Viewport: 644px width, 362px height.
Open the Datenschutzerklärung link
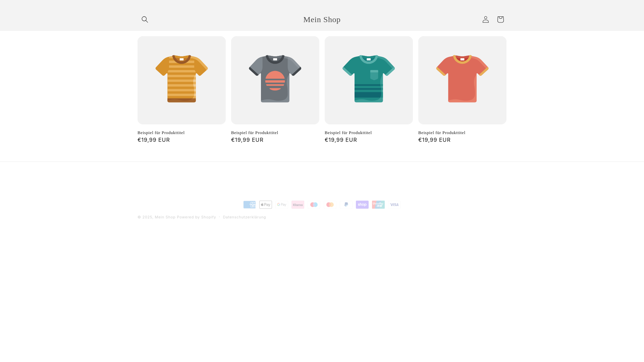coord(245,217)
